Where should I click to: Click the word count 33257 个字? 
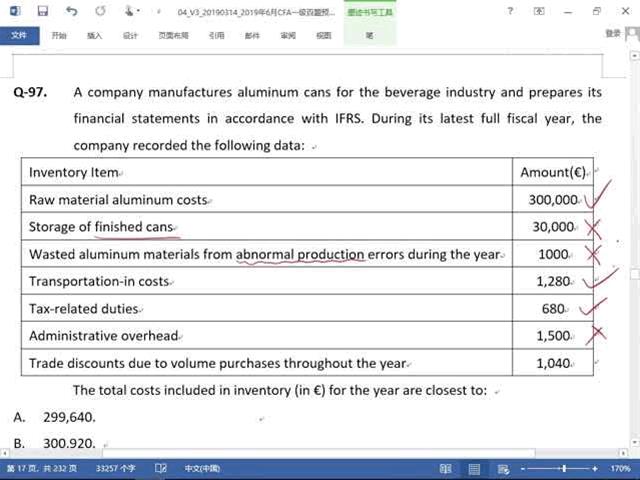click(x=115, y=469)
